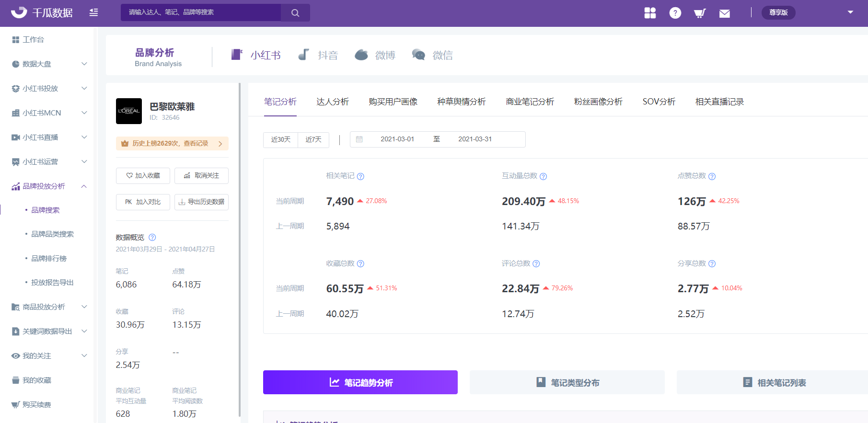Image resolution: width=868 pixels, height=423 pixels.
Task: Click 取消关注 button
Action: tap(201, 176)
